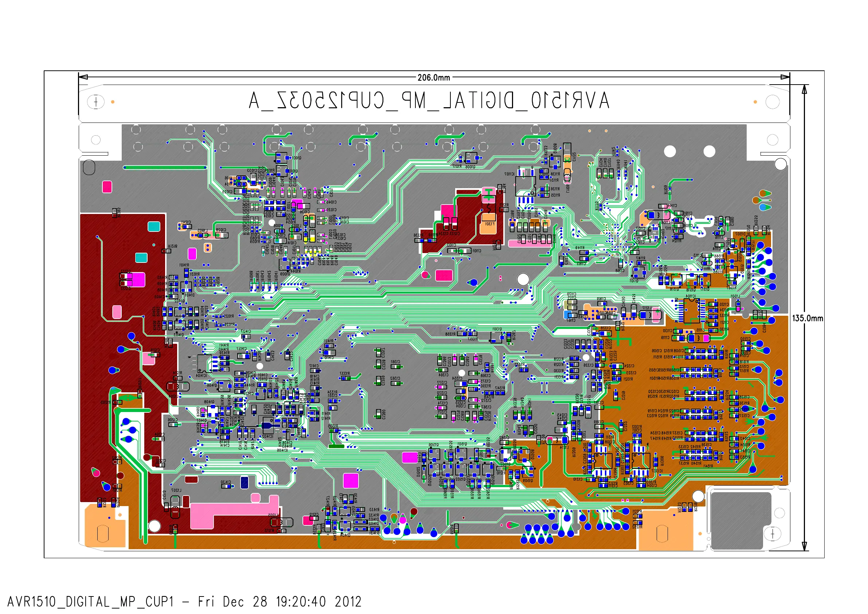Click the footer timestamp text at bottom-left
The height and width of the screenshot is (614, 868).
tap(184, 602)
